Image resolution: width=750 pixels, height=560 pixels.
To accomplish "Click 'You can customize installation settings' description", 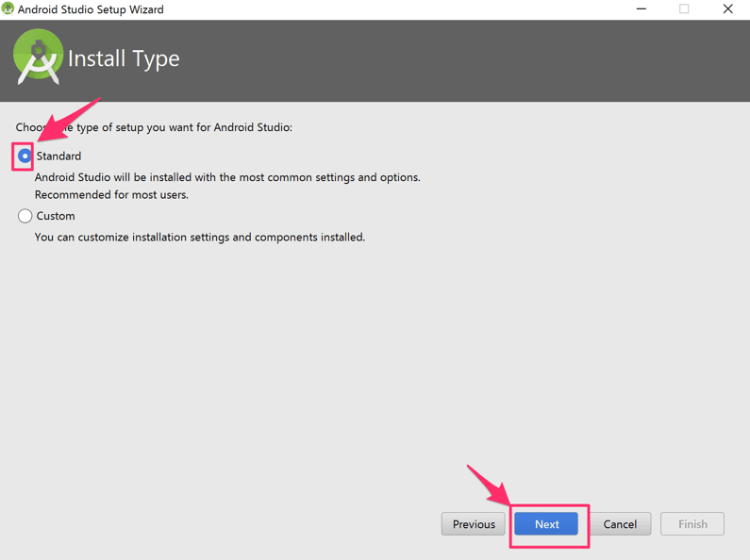I will tap(200, 238).
